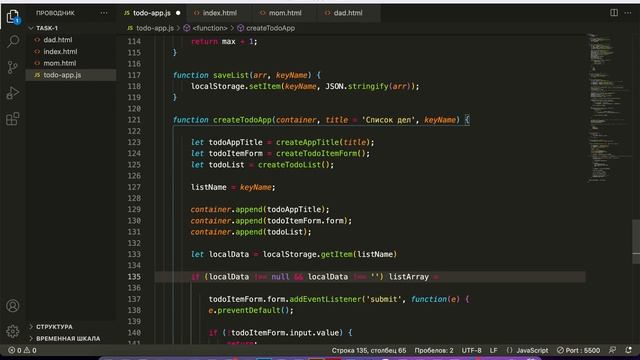Click 'createTodoApp' on line 121
This screenshot has height=360, width=640.
coord(242,120)
